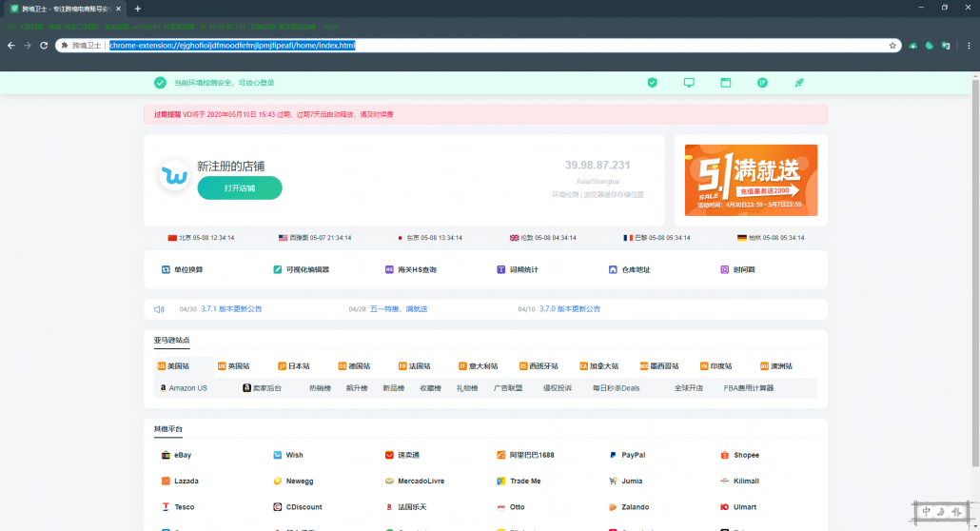
Task: Click the browser window icon in status bar
Action: [726, 83]
